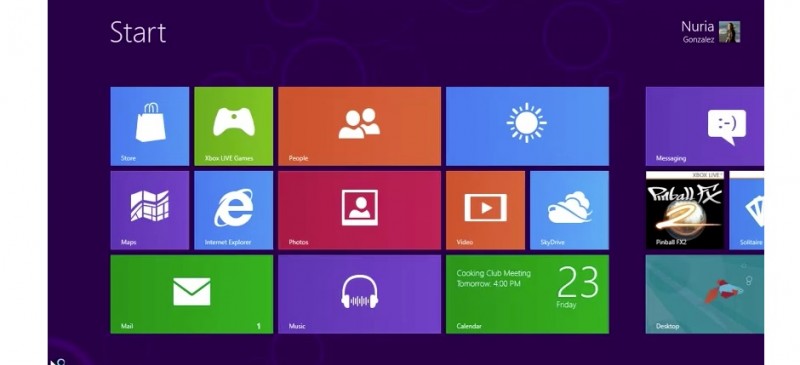Launch Internet Explorer tile

click(234, 210)
